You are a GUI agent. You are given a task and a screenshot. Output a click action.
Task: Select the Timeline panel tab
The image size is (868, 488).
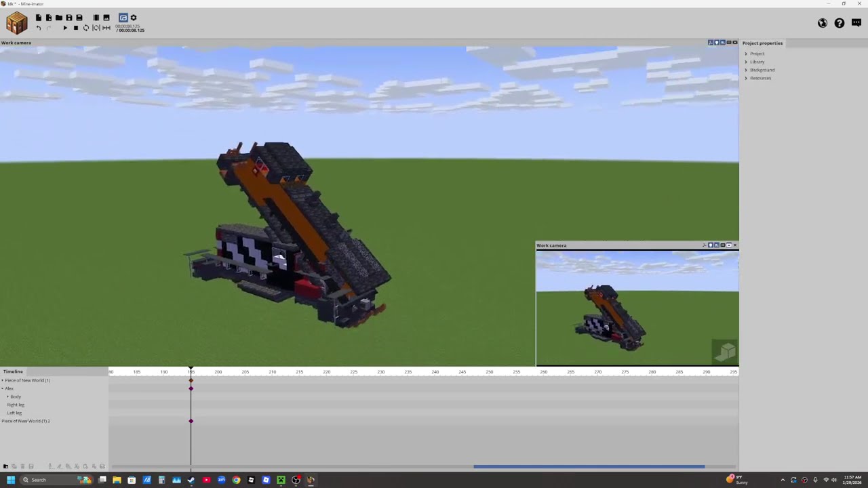point(13,371)
